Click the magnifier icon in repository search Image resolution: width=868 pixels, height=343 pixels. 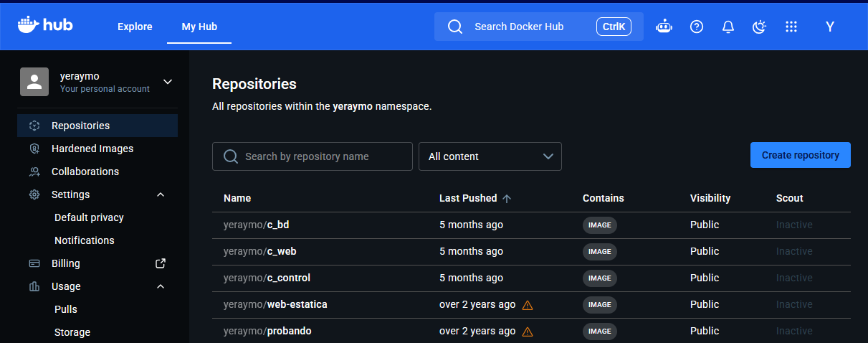231,156
